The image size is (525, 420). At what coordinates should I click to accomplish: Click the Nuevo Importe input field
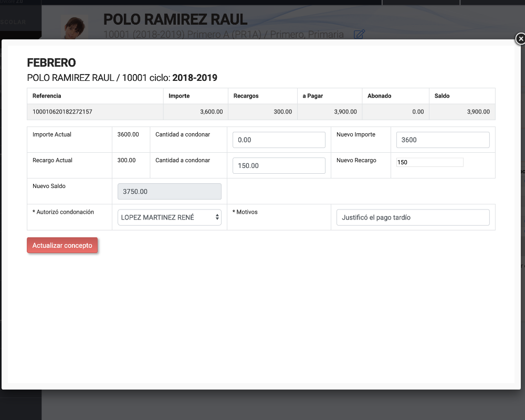[x=443, y=140]
